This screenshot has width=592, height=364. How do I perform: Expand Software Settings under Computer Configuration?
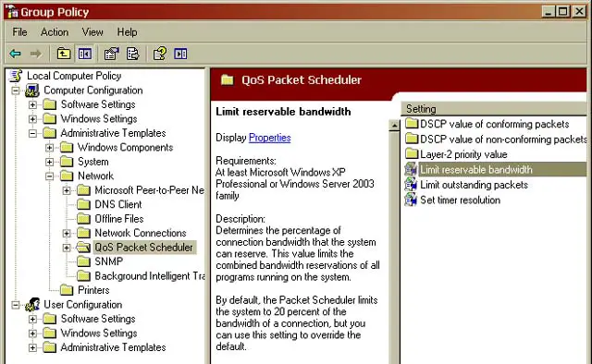pos(33,105)
